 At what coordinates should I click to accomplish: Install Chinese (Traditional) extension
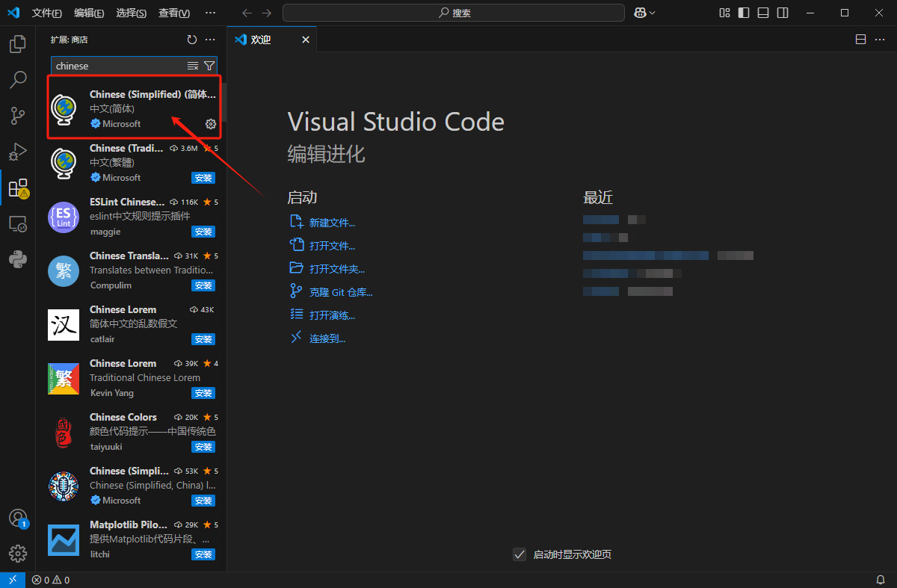203,178
